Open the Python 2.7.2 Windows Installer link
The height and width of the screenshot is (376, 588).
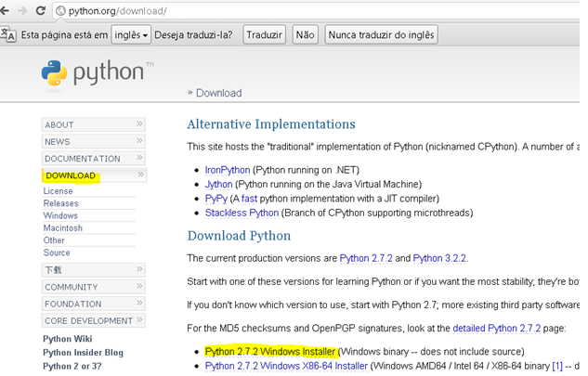click(x=270, y=352)
